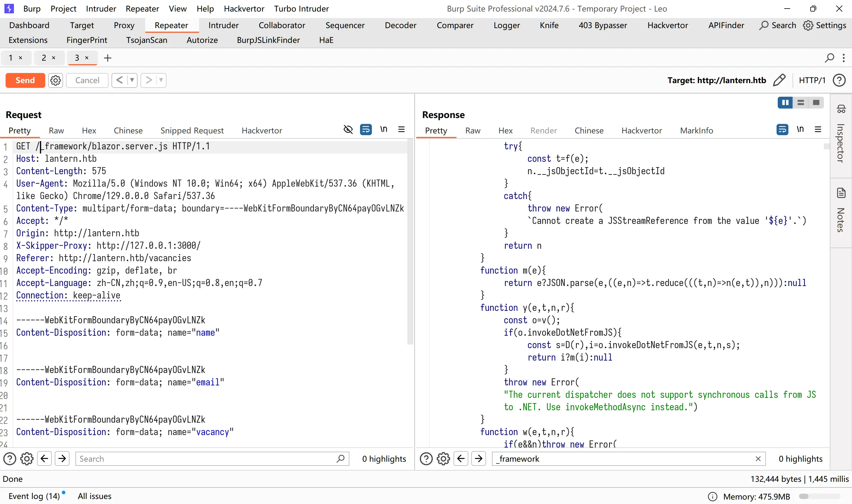The width and height of the screenshot is (852, 504).
Task: Click the memory usage bar
Action: (x=819, y=497)
